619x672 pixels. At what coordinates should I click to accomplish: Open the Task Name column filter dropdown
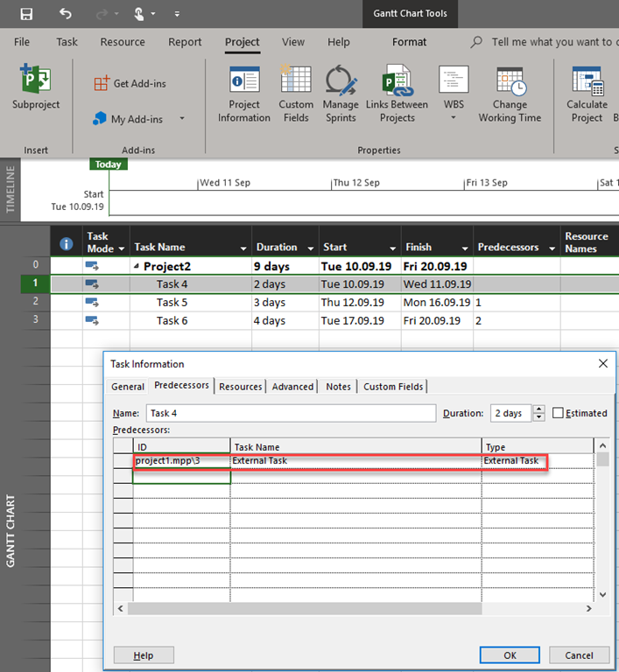tap(242, 248)
